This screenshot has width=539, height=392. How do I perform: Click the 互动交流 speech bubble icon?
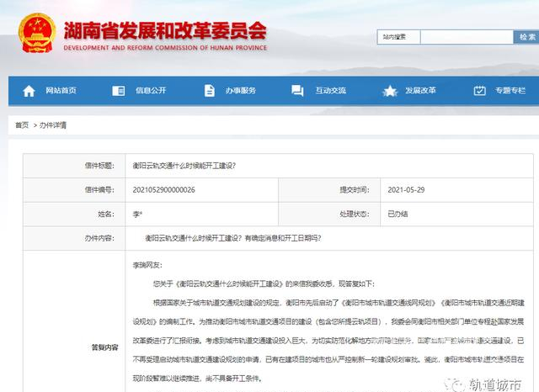(300, 91)
